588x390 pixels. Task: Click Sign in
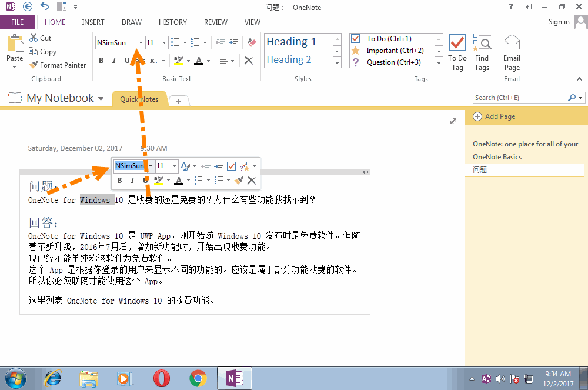[559, 22]
